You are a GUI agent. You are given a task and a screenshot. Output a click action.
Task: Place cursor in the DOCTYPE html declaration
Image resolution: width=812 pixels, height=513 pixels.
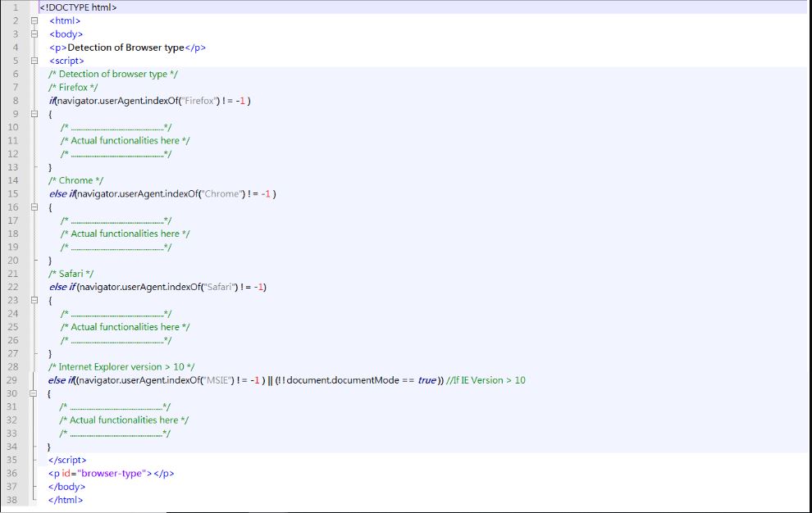78,7
